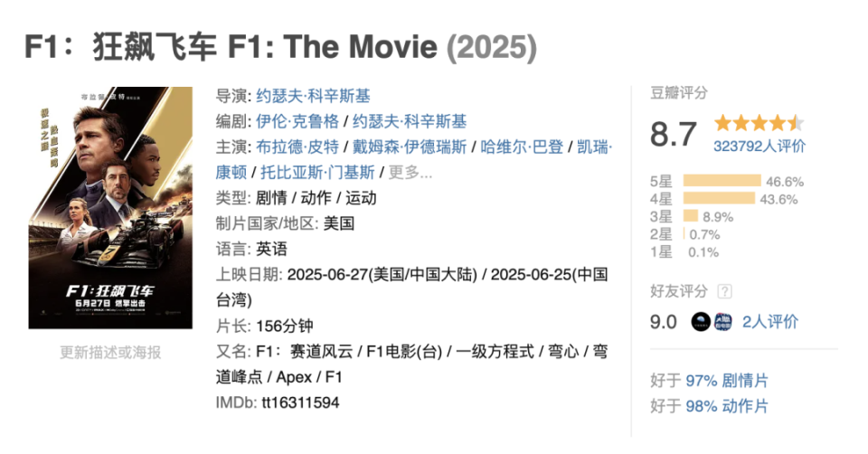Click the 4星 rating distribution bar
Viewport: 868px width, 454px height.
(719, 198)
